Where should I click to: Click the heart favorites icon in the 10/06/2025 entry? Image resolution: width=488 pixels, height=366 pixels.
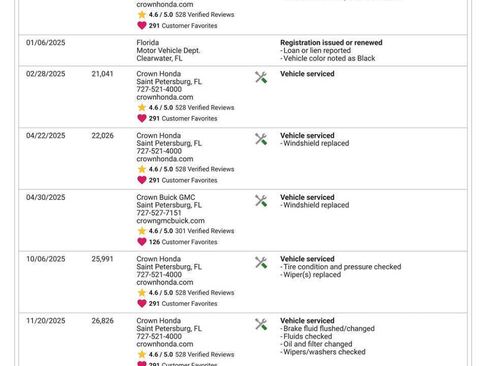(142, 303)
